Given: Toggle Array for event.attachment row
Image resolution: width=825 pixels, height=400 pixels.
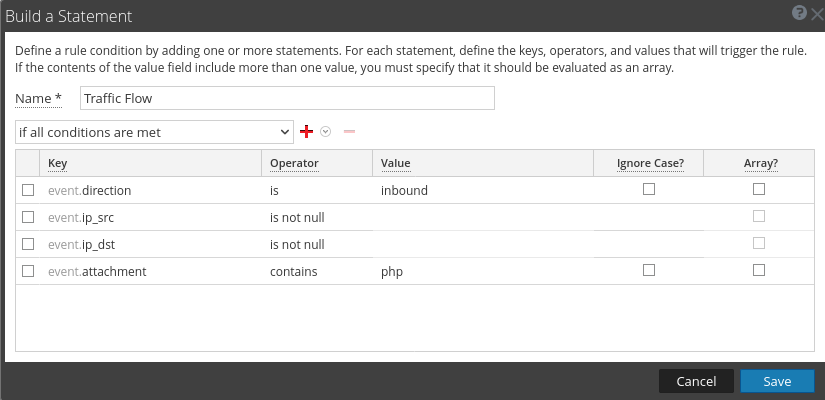Looking at the screenshot, I should tap(759, 270).
